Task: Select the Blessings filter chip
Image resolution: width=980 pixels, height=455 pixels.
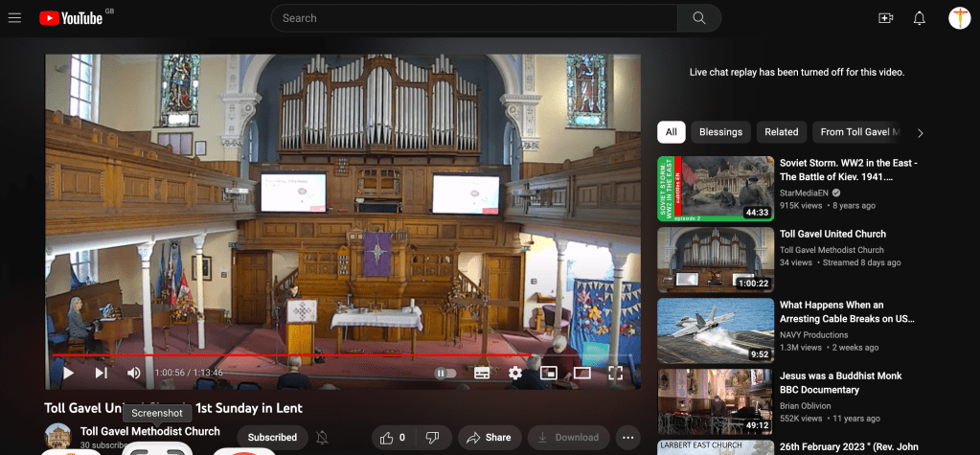Action: point(720,132)
